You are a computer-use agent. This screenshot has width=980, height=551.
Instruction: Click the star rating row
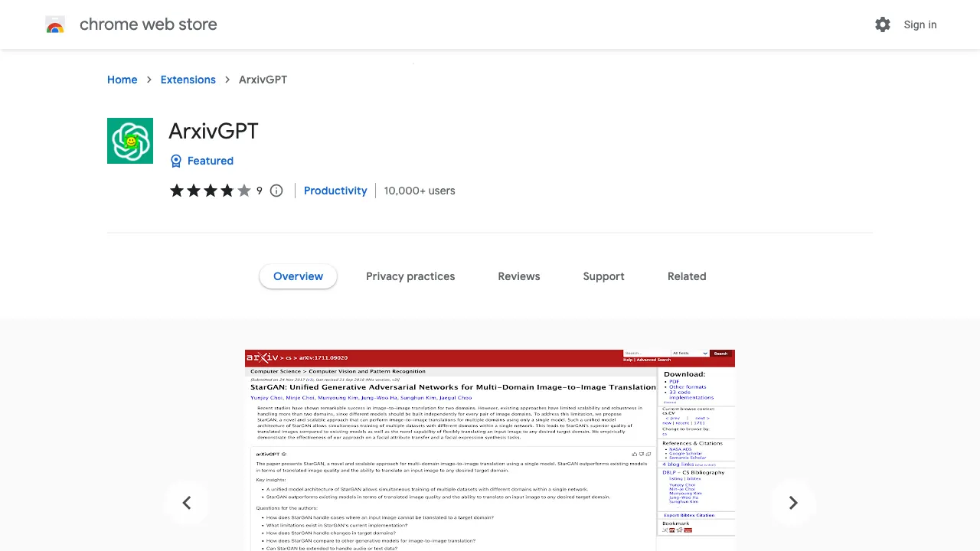(x=211, y=191)
